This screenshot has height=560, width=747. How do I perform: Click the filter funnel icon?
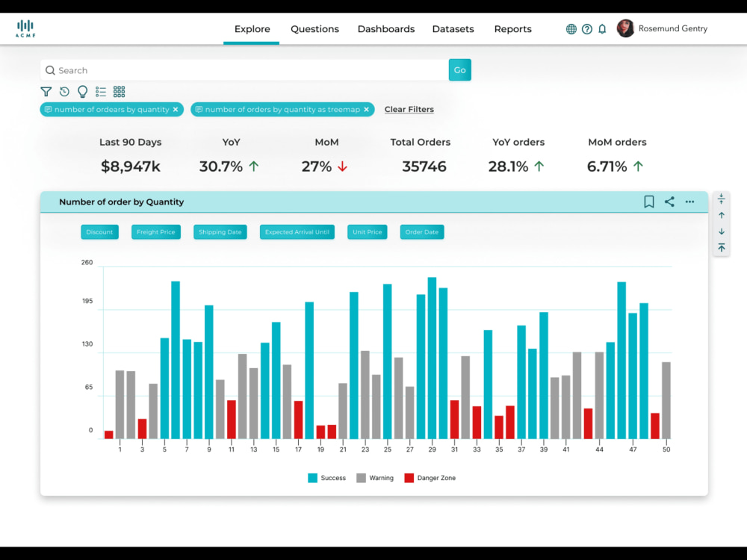(x=46, y=91)
